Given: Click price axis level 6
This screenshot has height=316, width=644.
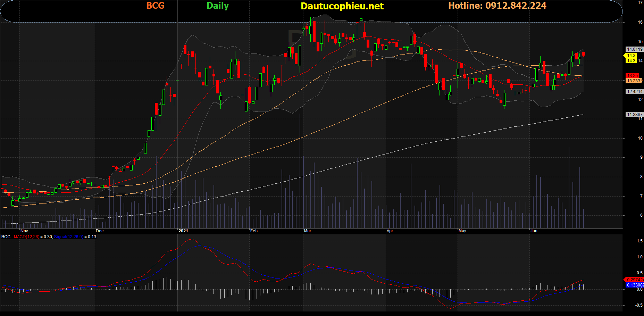Looking at the screenshot, I should pyautogui.click(x=641, y=215).
